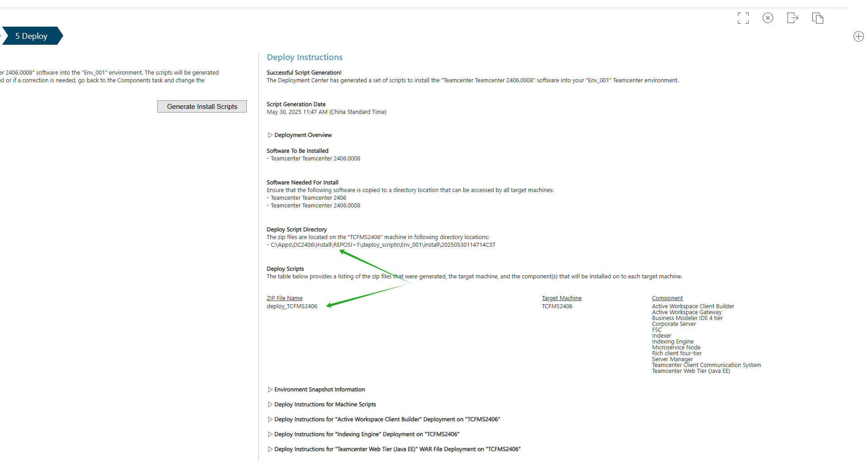Click the Component column header
This screenshot has width=868, height=461.
(x=667, y=298)
